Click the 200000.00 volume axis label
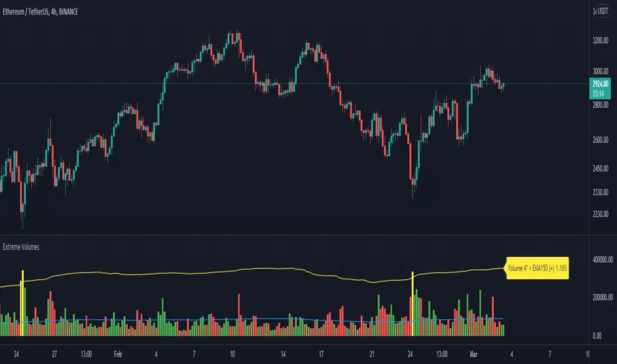This screenshot has height=364, width=617. tap(602, 298)
